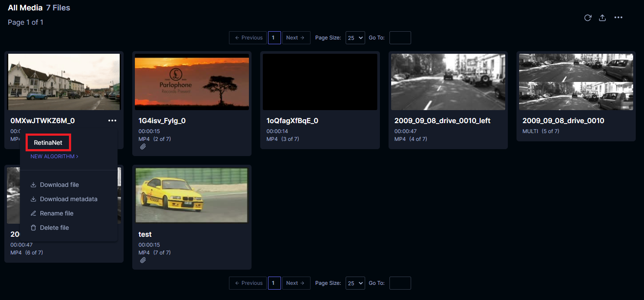The width and height of the screenshot is (644, 300).
Task: Open the NEW ALGORITHM link
Action: (54, 157)
